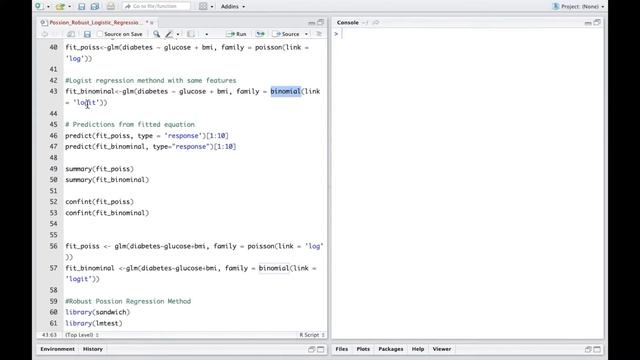Click the console working directory arrow icon
This screenshot has width=640, height=360.
pyautogui.click(x=376, y=23)
